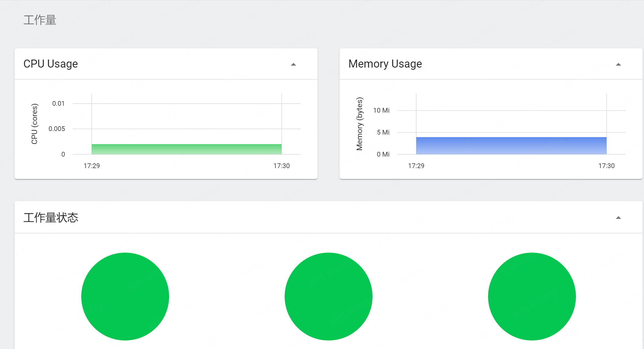The image size is (644, 349).
Task: Click the Memory (bytes) axis title
Action: point(359,124)
